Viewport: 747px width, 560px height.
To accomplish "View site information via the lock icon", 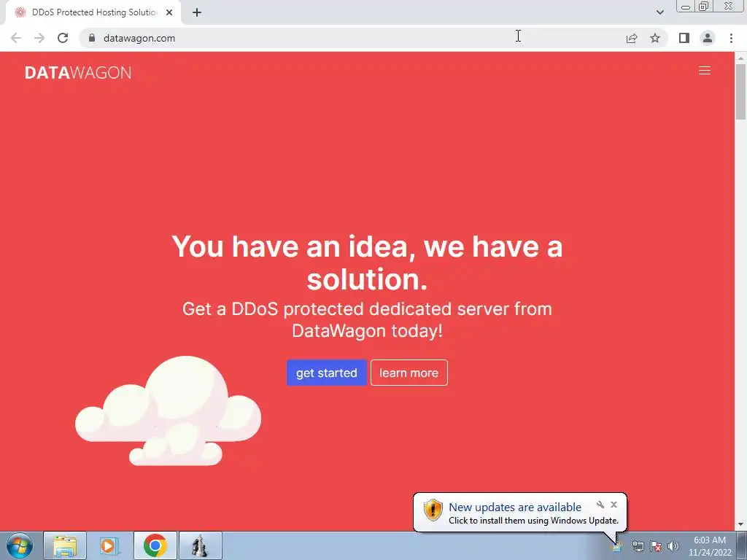I will [x=92, y=38].
